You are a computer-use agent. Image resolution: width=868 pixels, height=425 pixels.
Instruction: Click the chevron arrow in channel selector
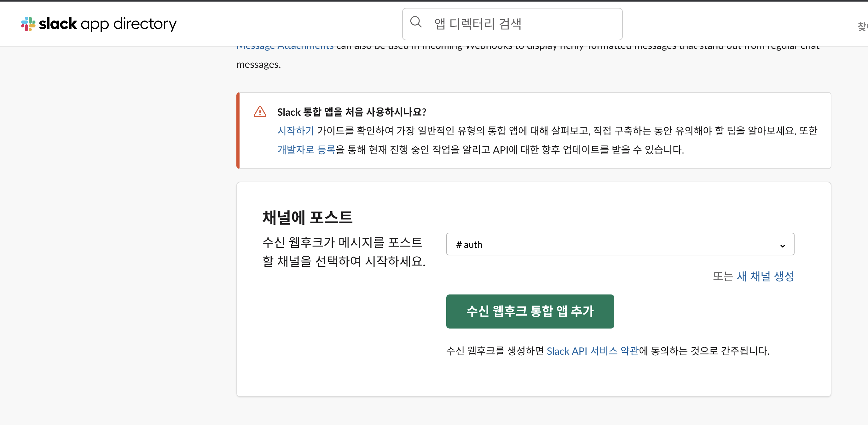pos(782,246)
